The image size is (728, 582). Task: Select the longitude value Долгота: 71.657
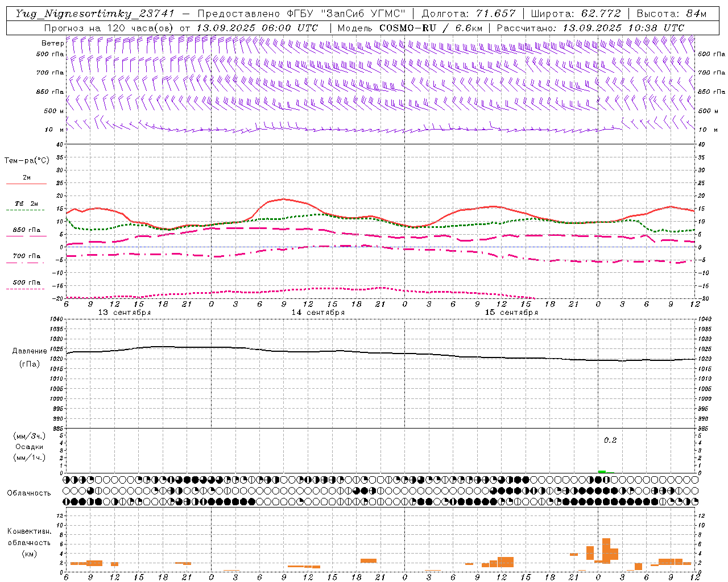click(x=469, y=14)
